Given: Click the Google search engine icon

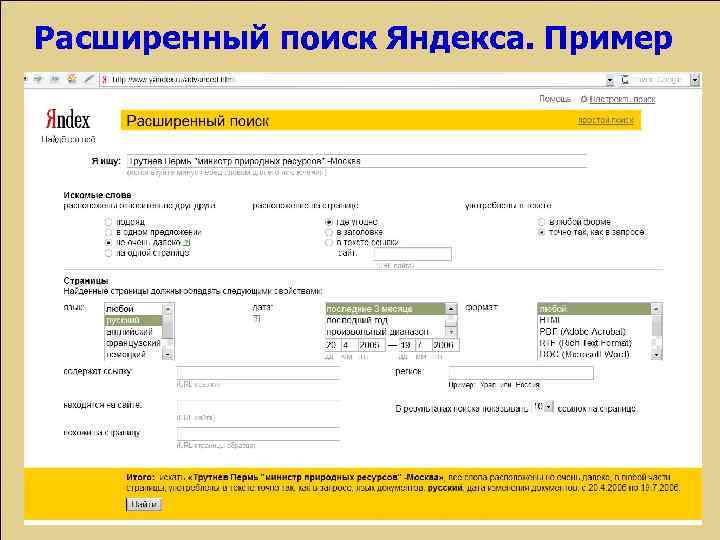Looking at the screenshot, I should 625,80.
